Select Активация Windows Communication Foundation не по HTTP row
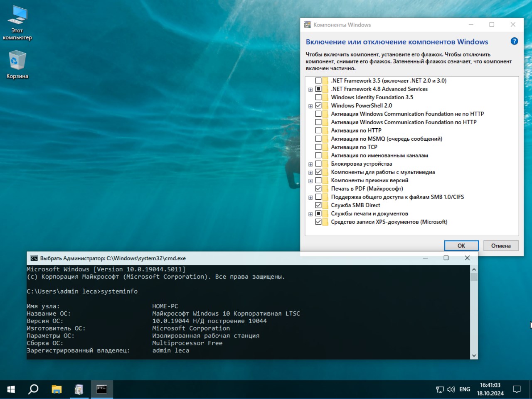 pos(407,114)
